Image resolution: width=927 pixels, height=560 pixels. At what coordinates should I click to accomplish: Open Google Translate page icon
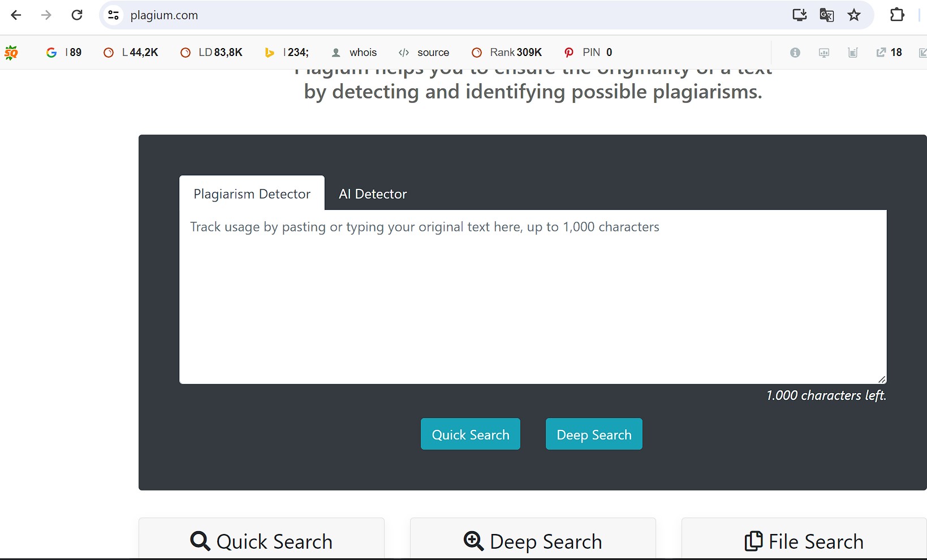coord(827,15)
